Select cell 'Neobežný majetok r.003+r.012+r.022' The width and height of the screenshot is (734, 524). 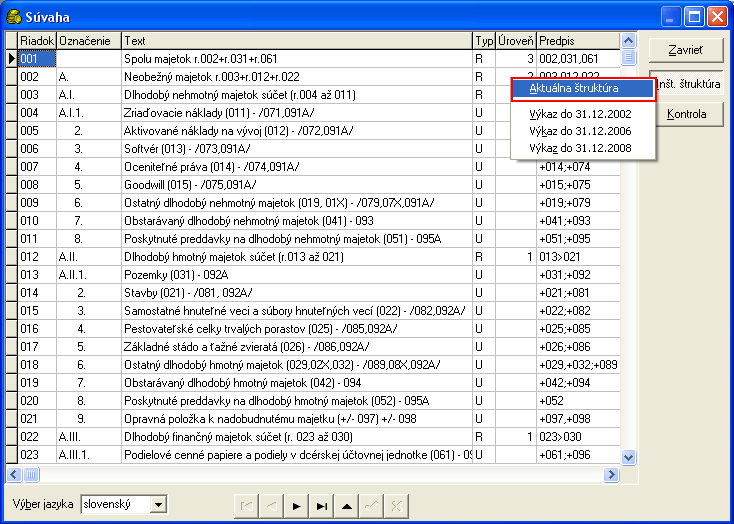tap(297, 77)
